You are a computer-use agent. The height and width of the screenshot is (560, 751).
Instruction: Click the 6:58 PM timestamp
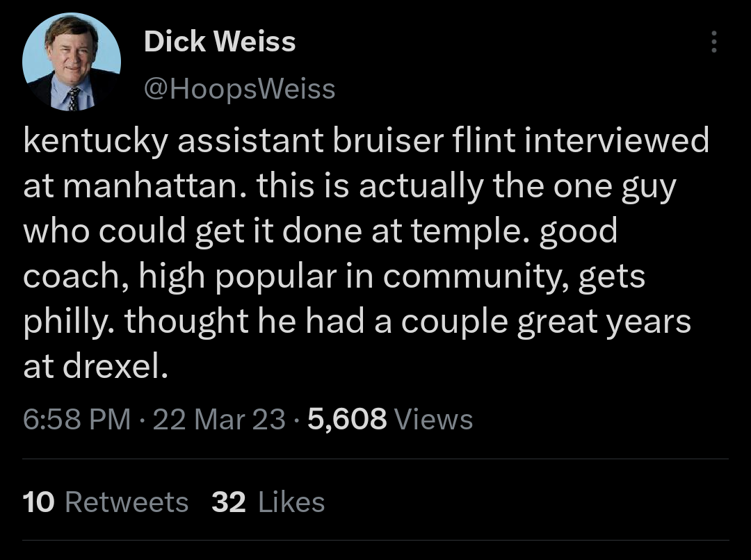pos(76,419)
